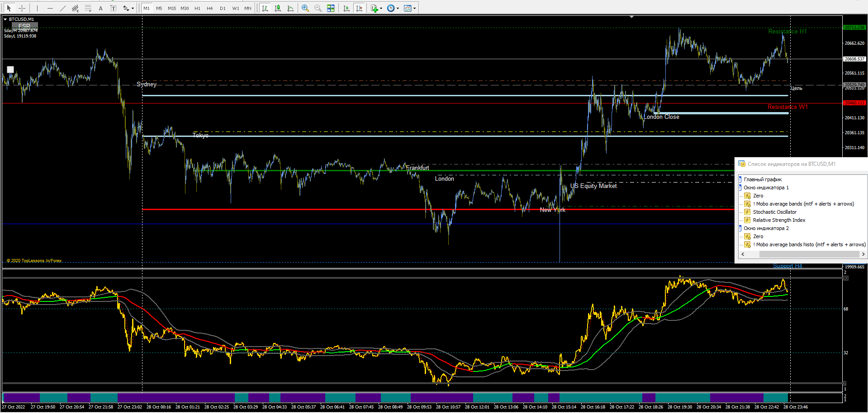Select Mobo average bands (mtf + alerts + arrows) indicator
Image resolution: width=868 pixels, height=413 pixels.
(803, 204)
